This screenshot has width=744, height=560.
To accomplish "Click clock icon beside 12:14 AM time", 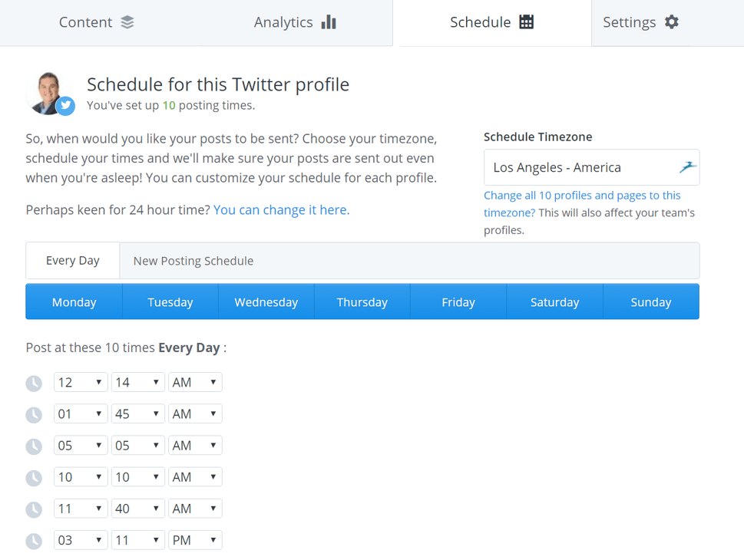I will tap(34, 383).
